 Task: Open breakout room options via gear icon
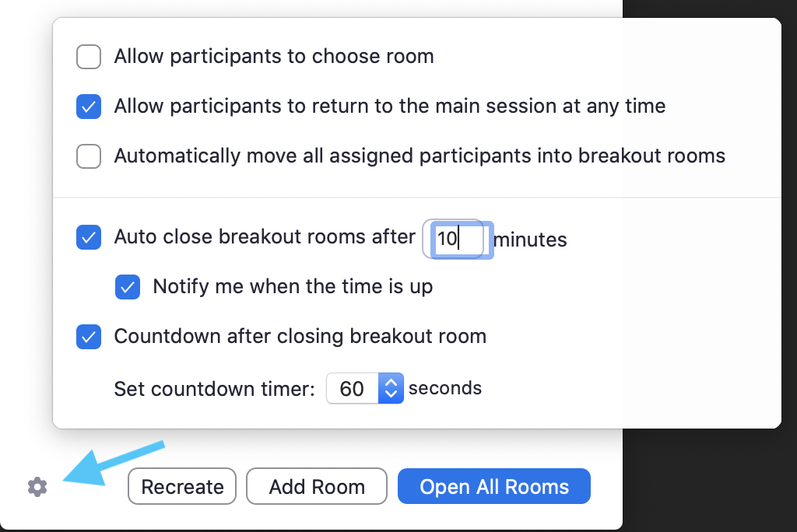pyautogui.click(x=37, y=486)
